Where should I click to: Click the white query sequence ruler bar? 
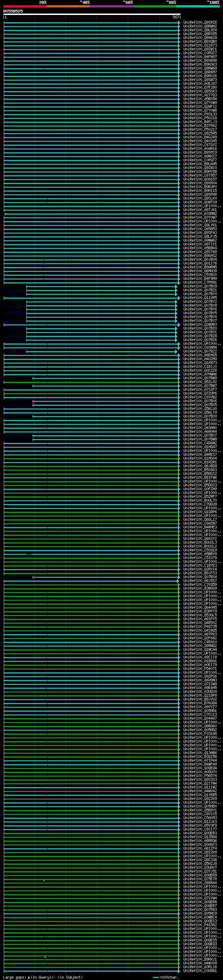point(92,15)
